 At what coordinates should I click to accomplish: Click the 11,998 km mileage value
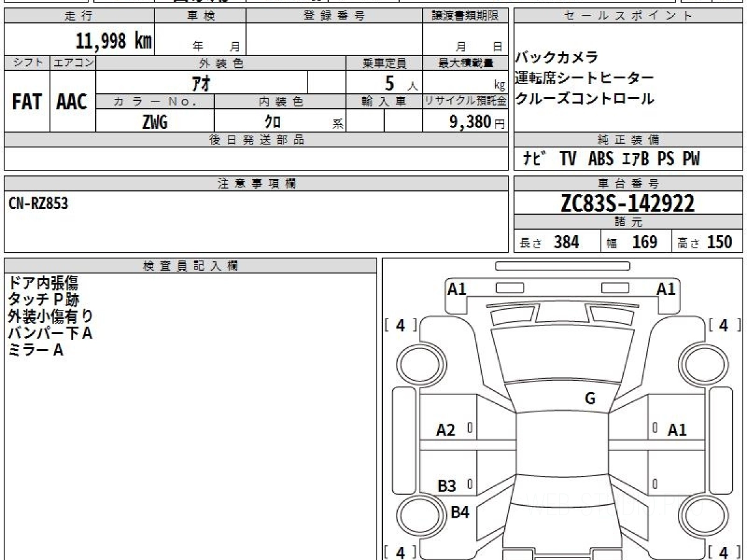click(x=114, y=41)
